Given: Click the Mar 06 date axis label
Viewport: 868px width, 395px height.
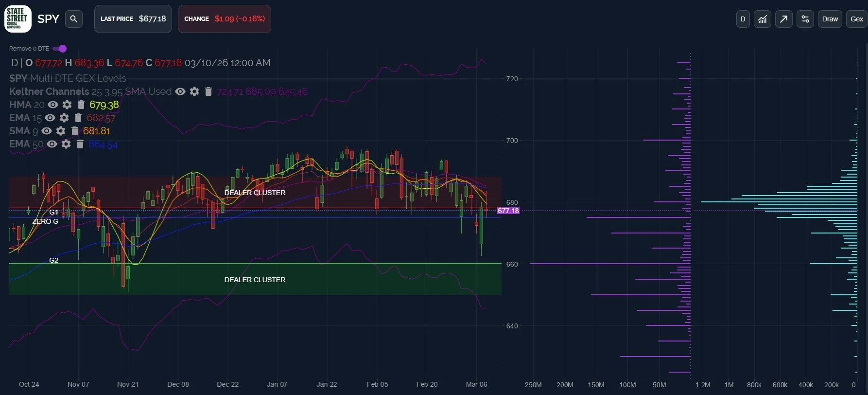Looking at the screenshot, I should [476, 384].
